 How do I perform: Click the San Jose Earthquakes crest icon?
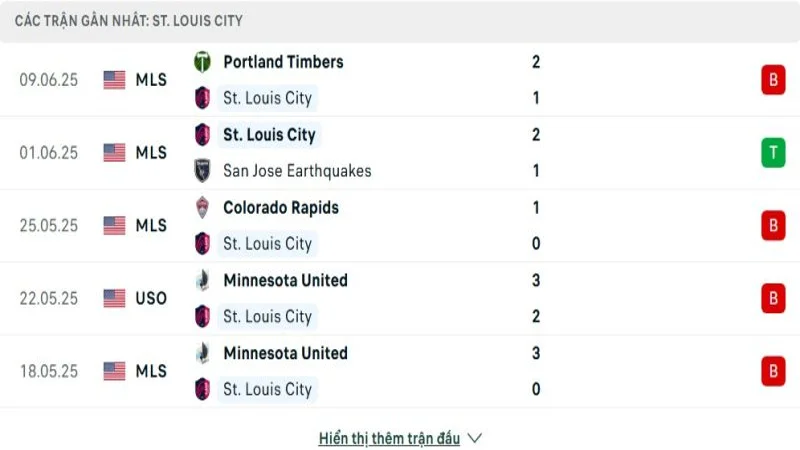(x=202, y=171)
